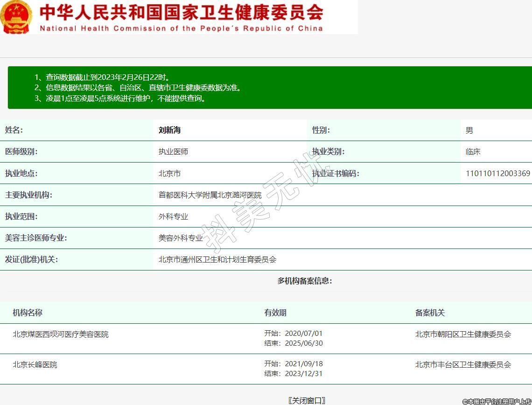
Task: Click the 外科专业 practice scope value
Action: [173, 216]
